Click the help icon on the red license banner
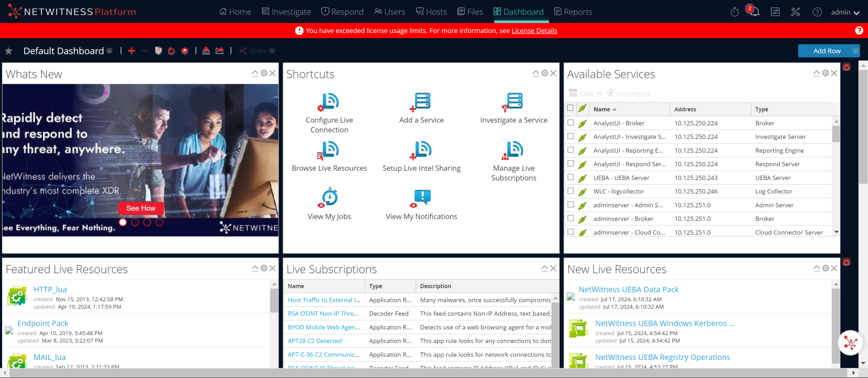 [859, 31]
